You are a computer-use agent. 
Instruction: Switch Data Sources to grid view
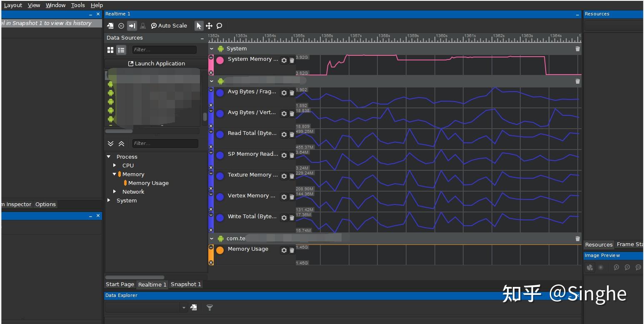[x=110, y=50]
